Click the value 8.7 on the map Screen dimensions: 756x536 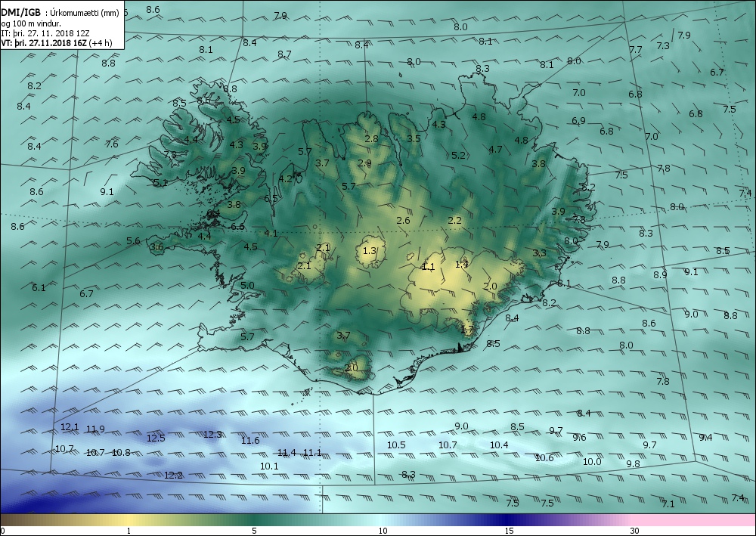tap(284, 54)
